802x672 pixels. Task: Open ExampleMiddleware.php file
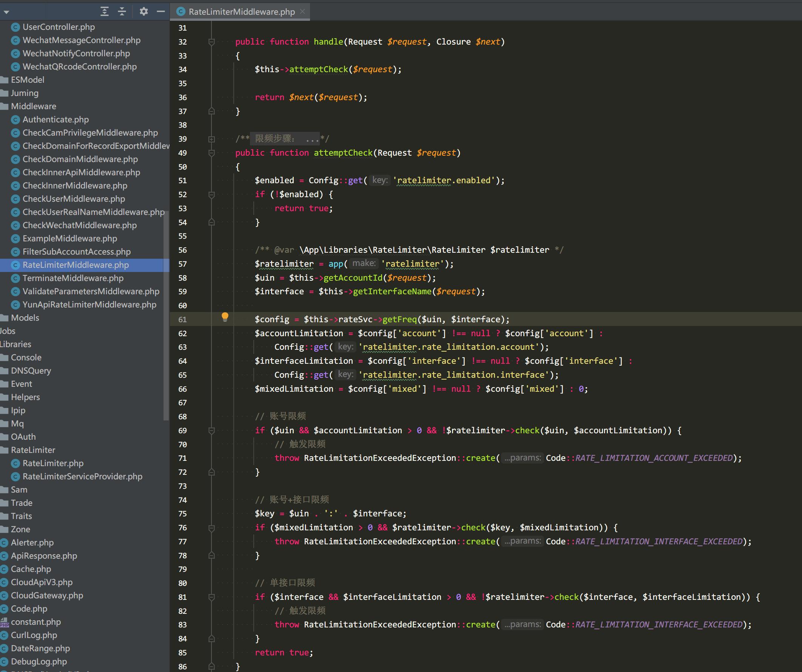(x=70, y=238)
